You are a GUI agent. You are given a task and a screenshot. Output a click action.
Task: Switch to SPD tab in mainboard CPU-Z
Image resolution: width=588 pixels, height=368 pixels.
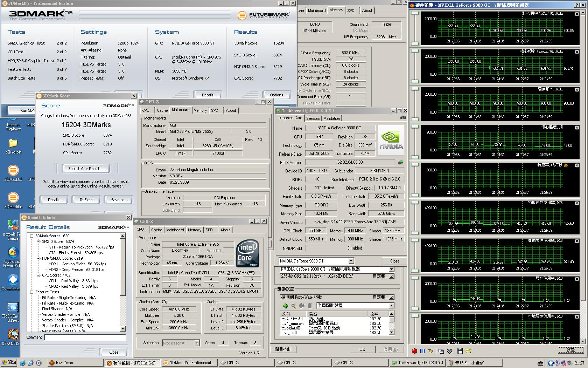[x=215, y=110]
